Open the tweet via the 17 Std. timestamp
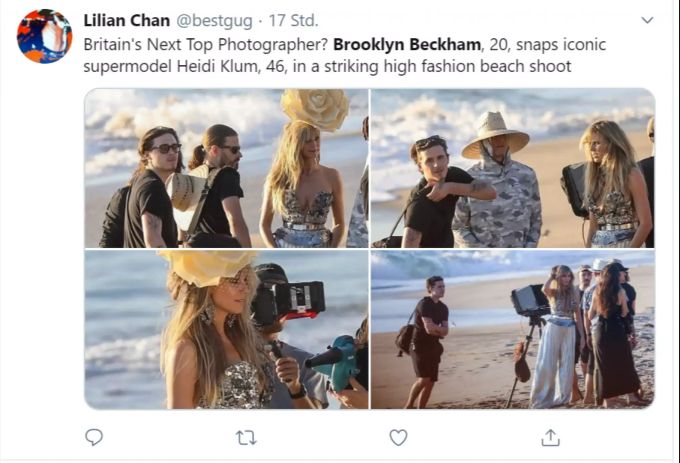 coord(293,20)
